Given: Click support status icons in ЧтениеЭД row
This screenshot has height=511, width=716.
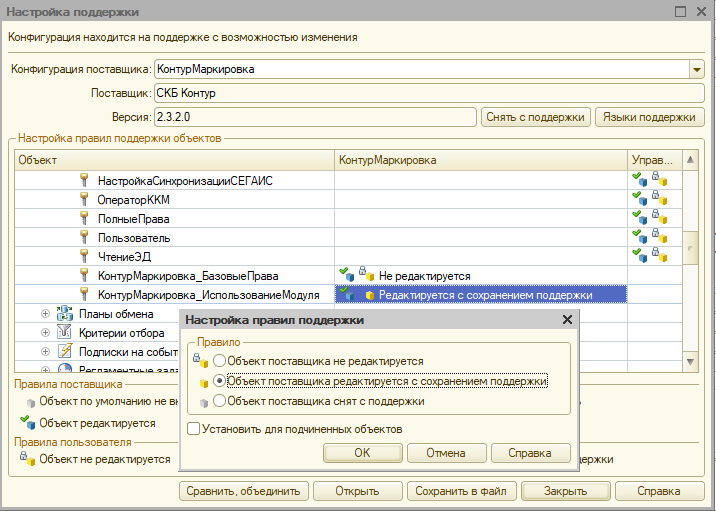Looking at the screenshot, I should (650, 256).
